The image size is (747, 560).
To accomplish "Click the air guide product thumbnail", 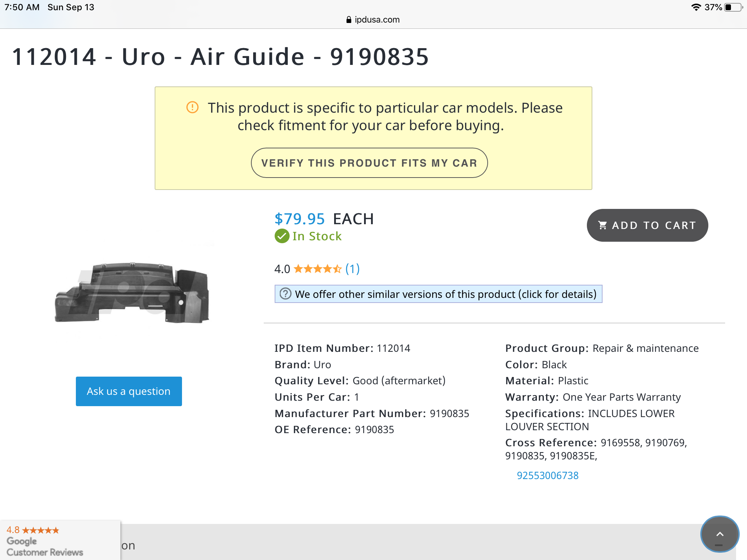I will click(132, 292).
